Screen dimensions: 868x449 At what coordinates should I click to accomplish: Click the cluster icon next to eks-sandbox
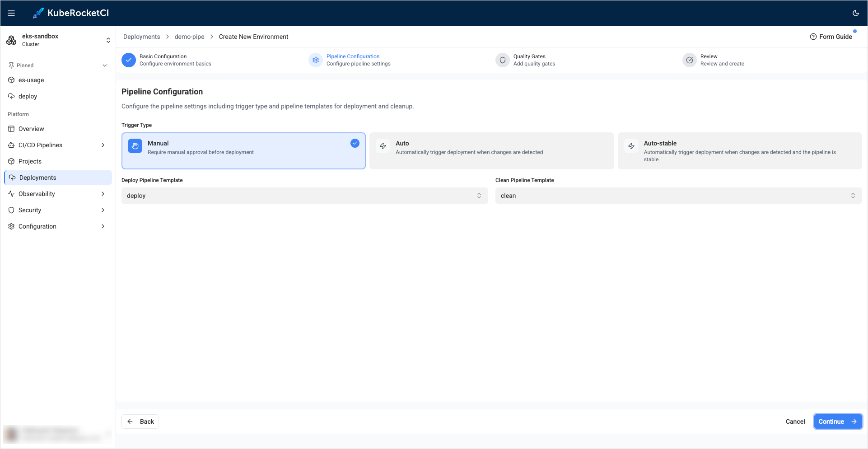click(11, 40)
